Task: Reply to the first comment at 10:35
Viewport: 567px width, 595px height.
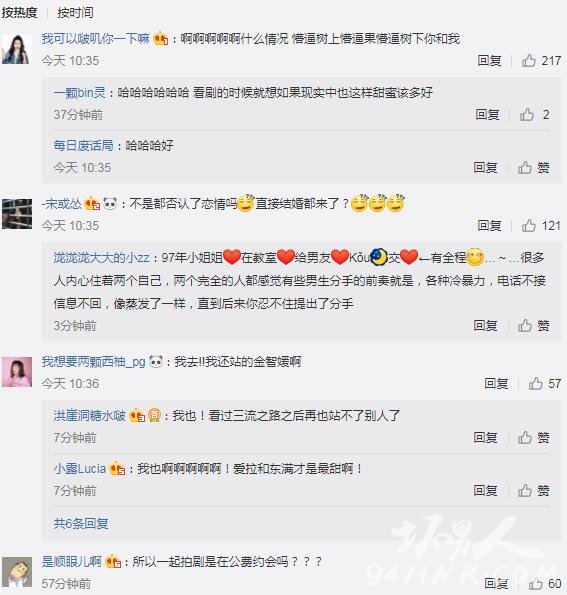Action: pyautogui.click(x=489, y=61)
